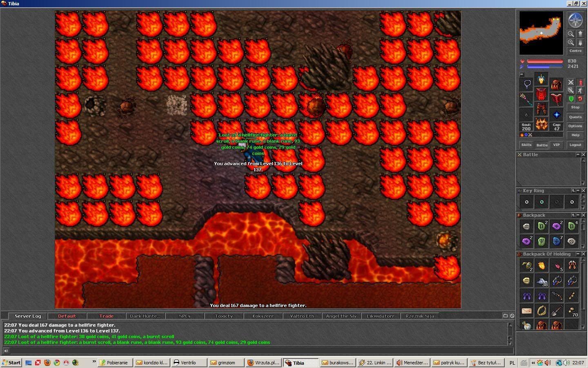Click the red robe armor slot
This screenshot has width=588, height=368.
click(x=541, y=94)
